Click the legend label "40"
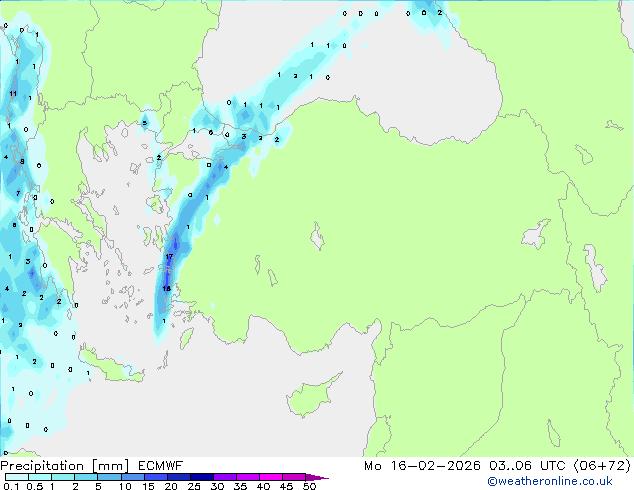This screenshot has width=634, height=490. click(263, 486)
